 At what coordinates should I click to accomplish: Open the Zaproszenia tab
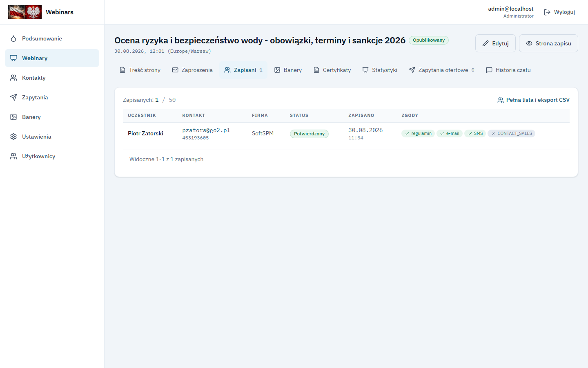click(192, 70)
